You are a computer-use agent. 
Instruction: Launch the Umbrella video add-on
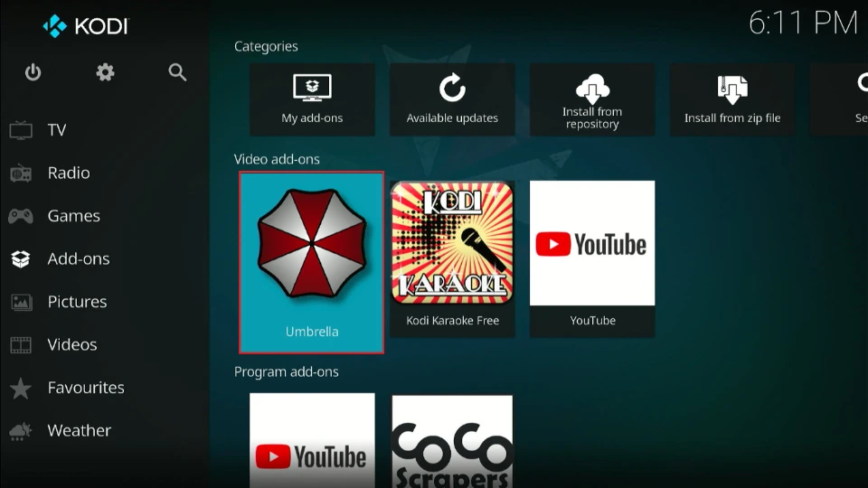click(312, 262)
